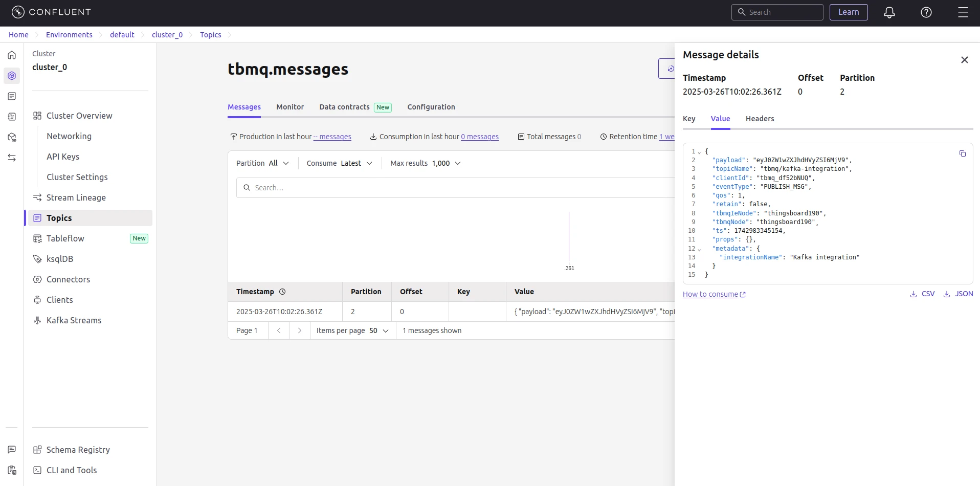Click the Confluent logo
The image size is (980, 486).
tap(51, 12)
